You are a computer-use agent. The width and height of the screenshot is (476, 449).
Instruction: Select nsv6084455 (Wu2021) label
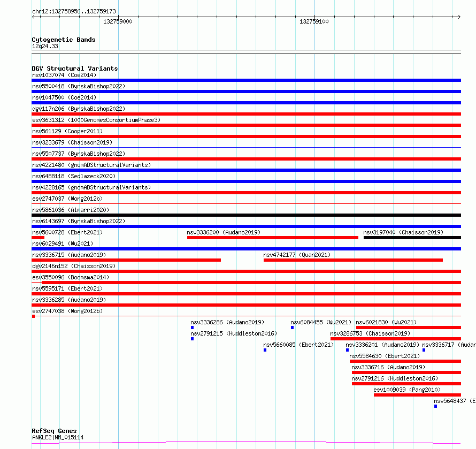click(x=321, y=322)
